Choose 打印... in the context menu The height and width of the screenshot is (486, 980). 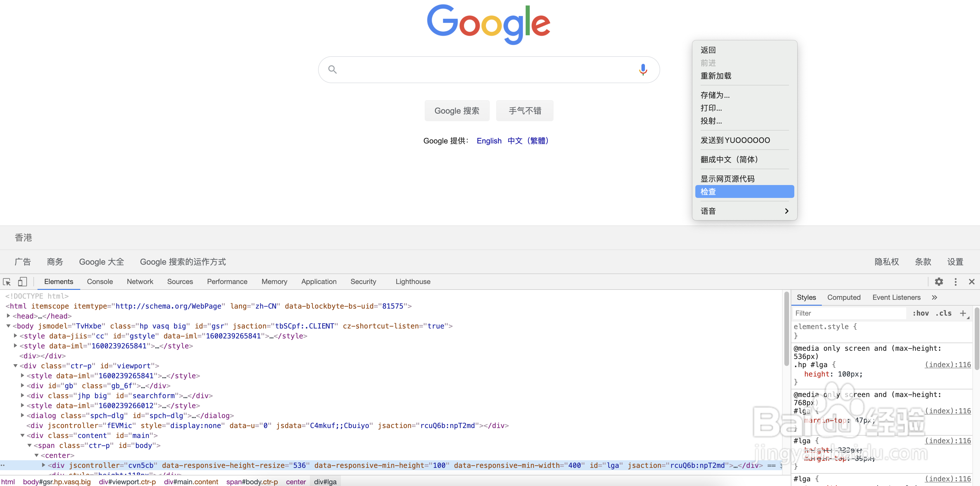click(x=745, y=108)
